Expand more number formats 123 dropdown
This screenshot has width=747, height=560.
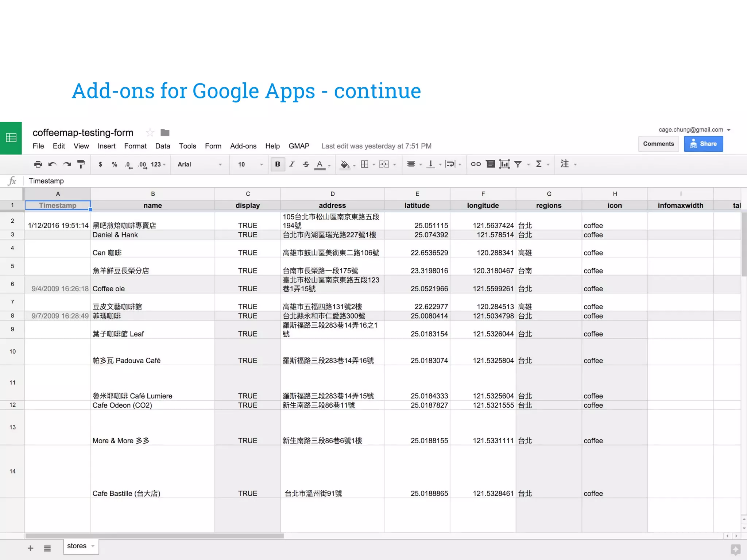coord(158,164)
